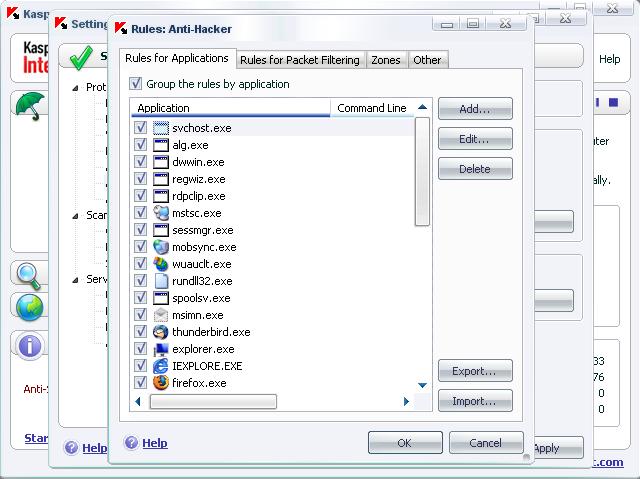Click the svchost.exe application icon

(161, 128)
